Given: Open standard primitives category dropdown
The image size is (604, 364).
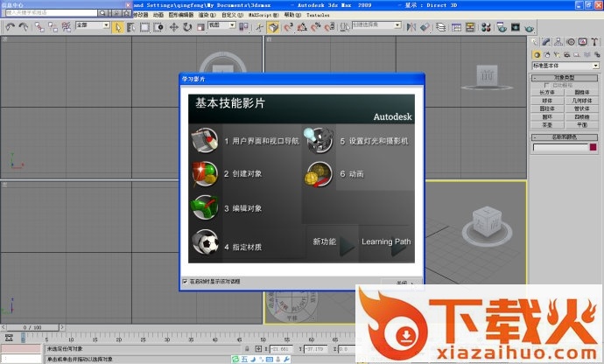Looking at the screenshot, I should (x=565, y=66).
